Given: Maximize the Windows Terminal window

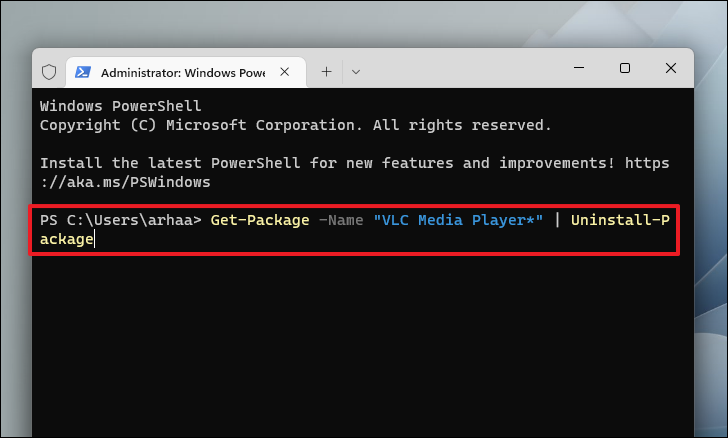Looking at the screenshot, I should click(625, 68).
